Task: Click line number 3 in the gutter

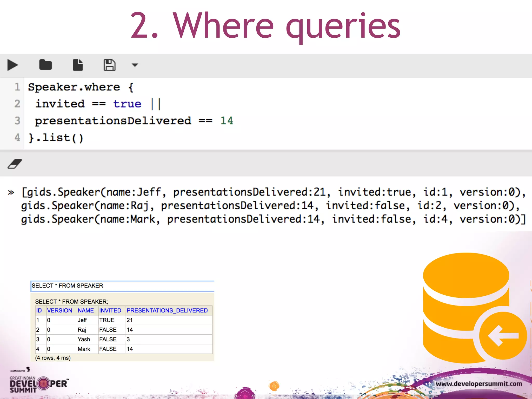Action: pos(17,121)
